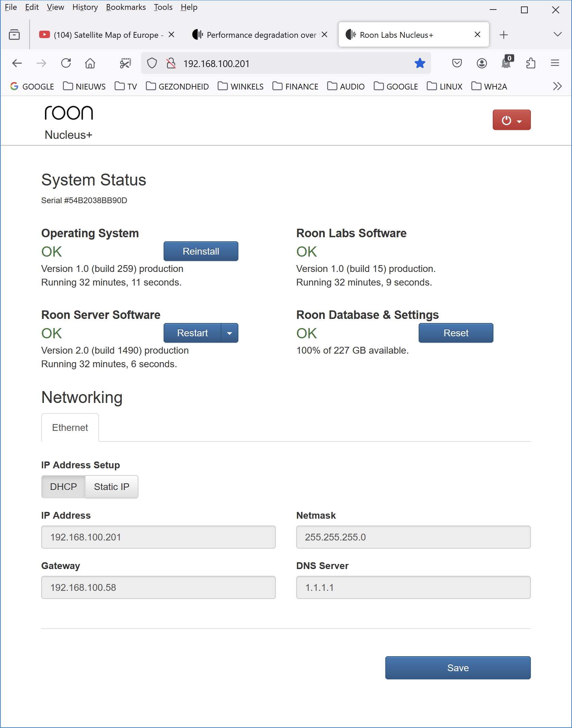Switch to the Satellite Map of Europe tab
572x728 pixels.
pos(107,35)
